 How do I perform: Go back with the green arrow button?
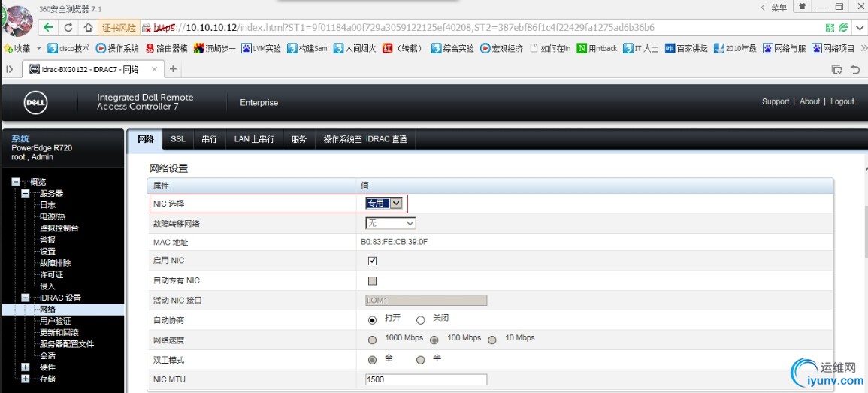(48, 27)
